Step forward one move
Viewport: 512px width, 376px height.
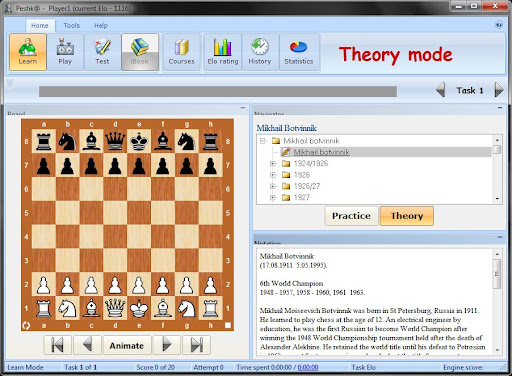point(167,345)
